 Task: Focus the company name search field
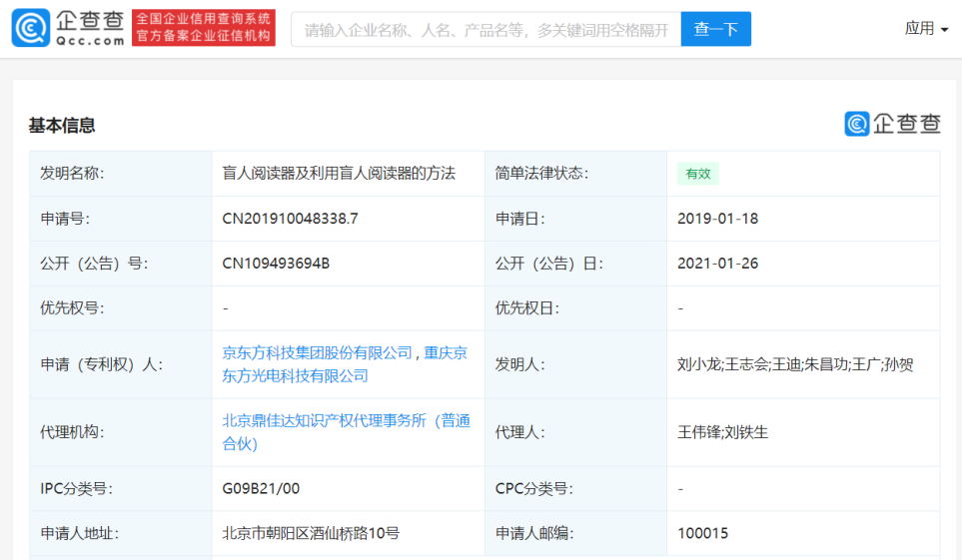[x=485, y=29]
